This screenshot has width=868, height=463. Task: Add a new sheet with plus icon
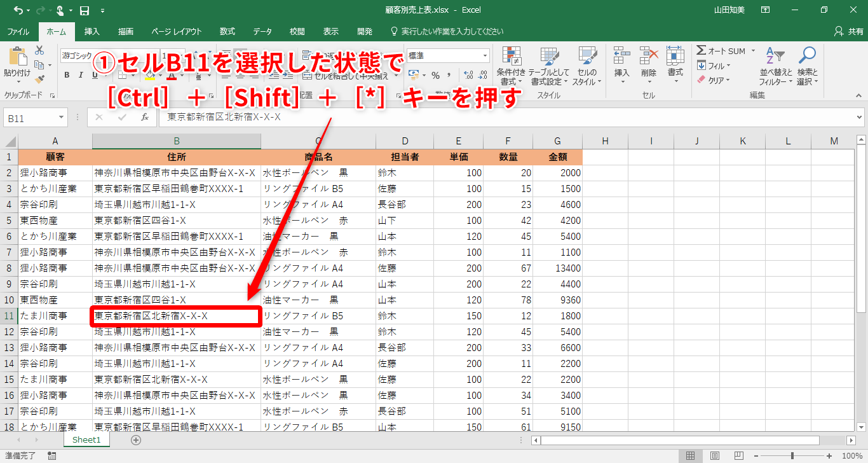click(135, 439)
